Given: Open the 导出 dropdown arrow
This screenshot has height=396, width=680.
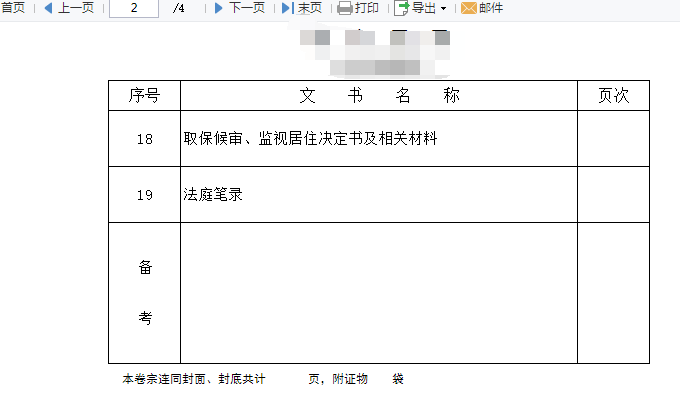Looking at the screenshot, I should (443, 8).
